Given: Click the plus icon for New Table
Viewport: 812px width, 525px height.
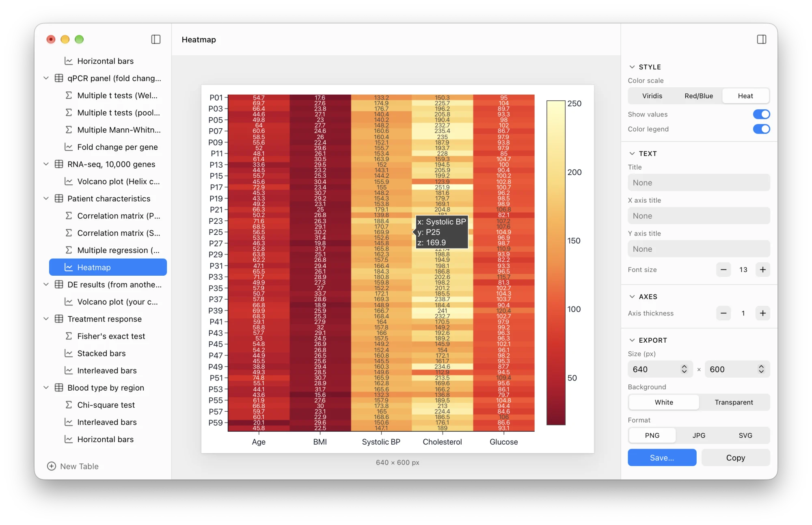Looking at the screenshot, I should click(52, 466).
